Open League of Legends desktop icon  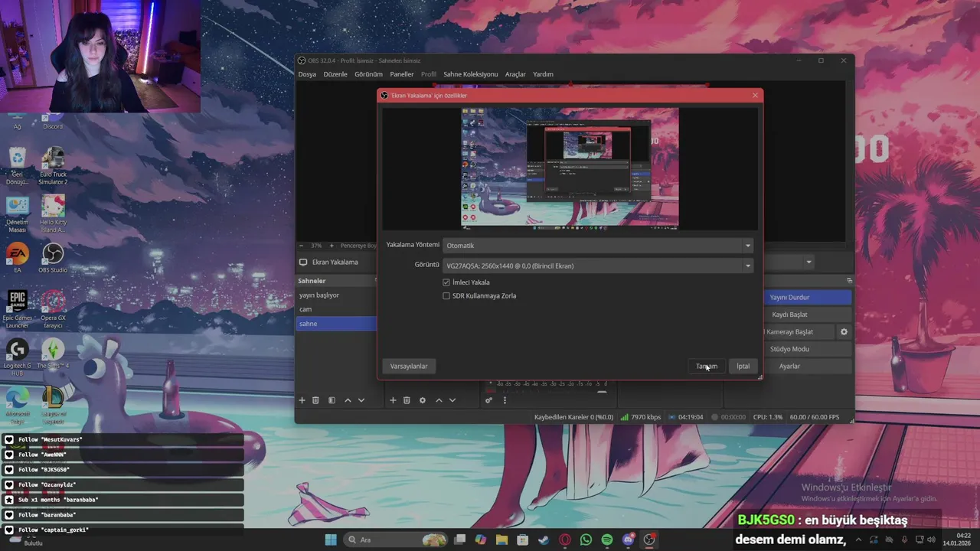pos(53,405)
